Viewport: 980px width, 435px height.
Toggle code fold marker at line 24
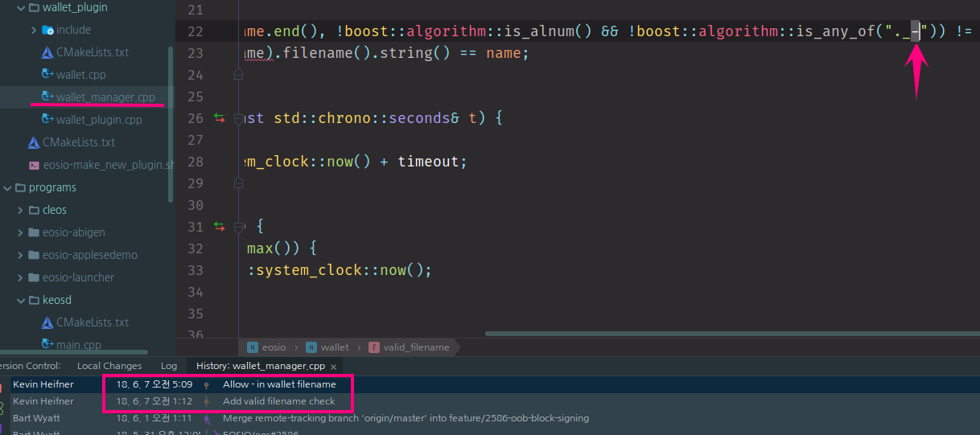coord(238,75)
